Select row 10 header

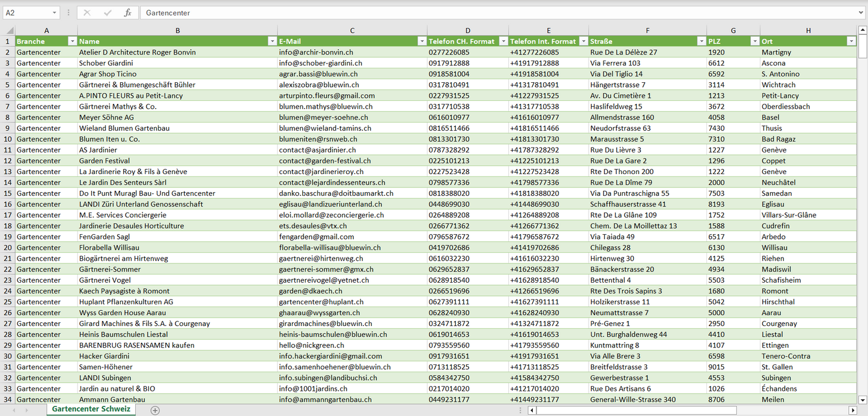click(8, 139)
